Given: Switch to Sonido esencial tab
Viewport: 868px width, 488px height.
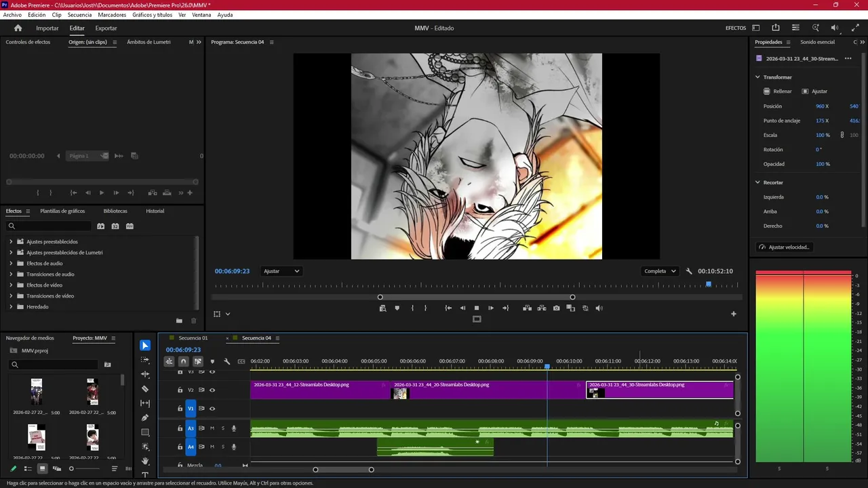Looking at the screenshot, I should click(x=817, y=42).
